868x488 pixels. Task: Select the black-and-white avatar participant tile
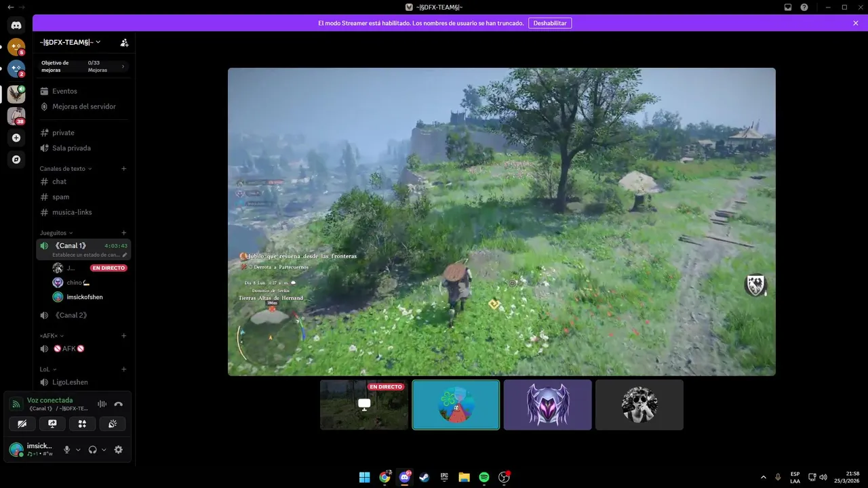coord(639,405)
